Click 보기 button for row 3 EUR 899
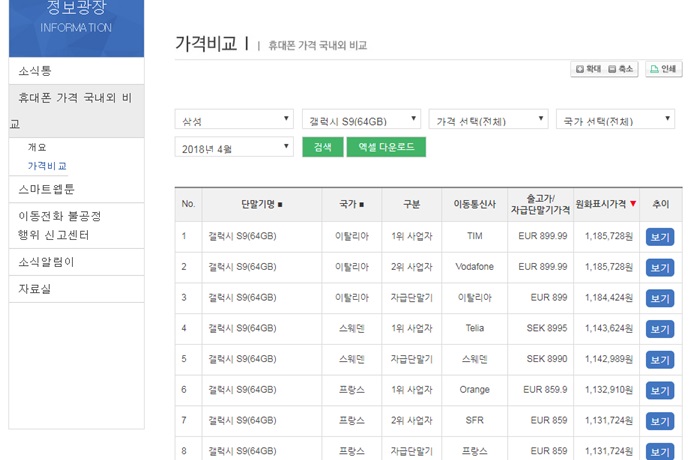This screenshot has height=460, width=690. [660, 298]
